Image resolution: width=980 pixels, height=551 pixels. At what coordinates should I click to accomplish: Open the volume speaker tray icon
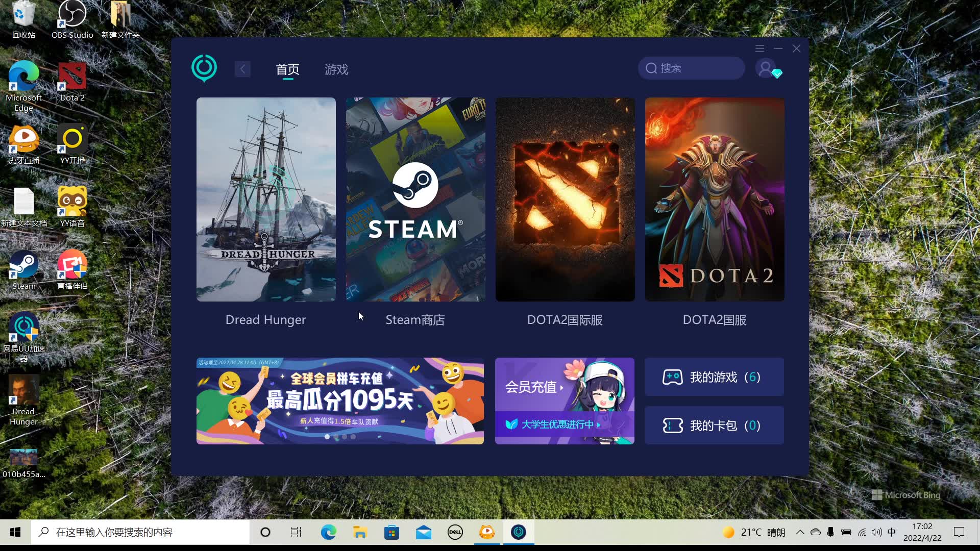click(876, 532)
